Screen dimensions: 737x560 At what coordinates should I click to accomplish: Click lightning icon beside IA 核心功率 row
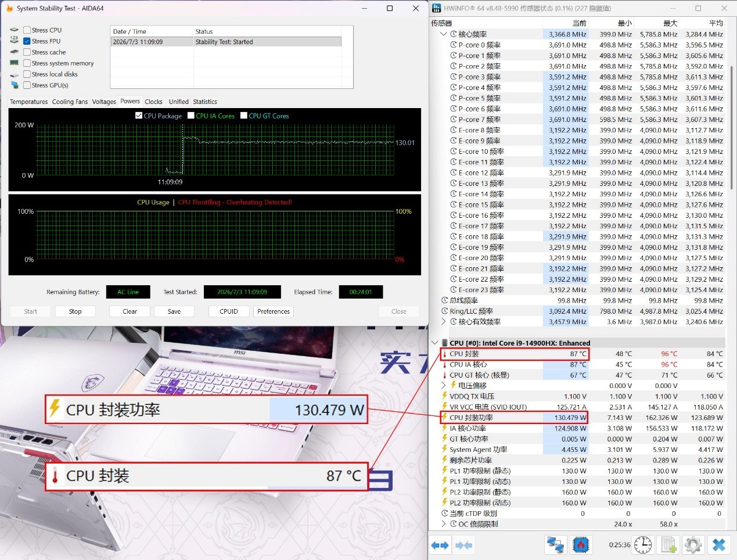pos(445,428)
